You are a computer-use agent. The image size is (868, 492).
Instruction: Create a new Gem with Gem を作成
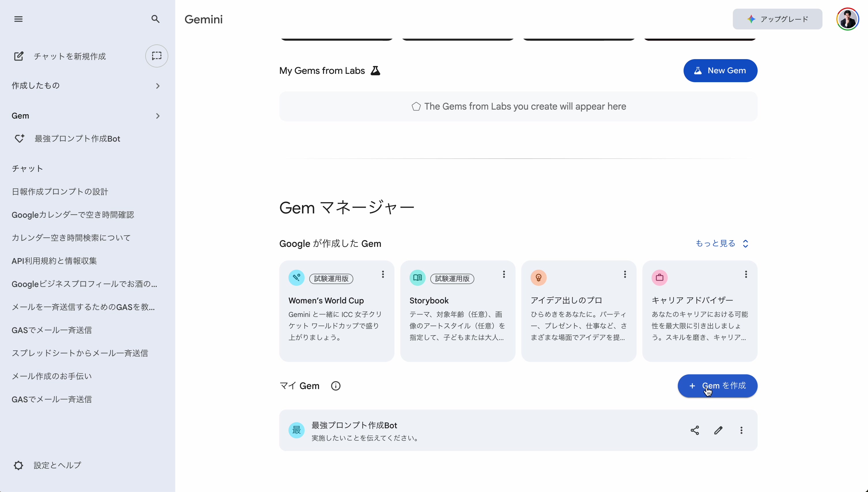point(717,386)
